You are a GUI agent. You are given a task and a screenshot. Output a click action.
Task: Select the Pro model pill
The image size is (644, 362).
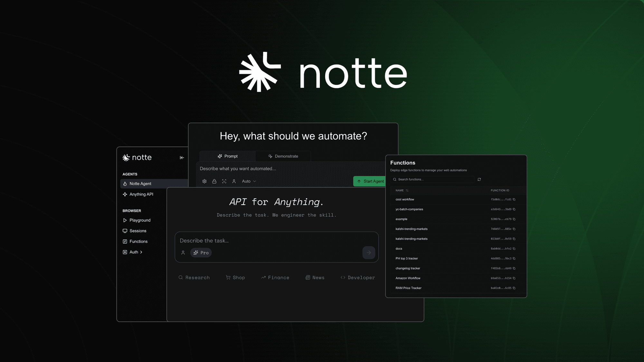coord(201,253)
